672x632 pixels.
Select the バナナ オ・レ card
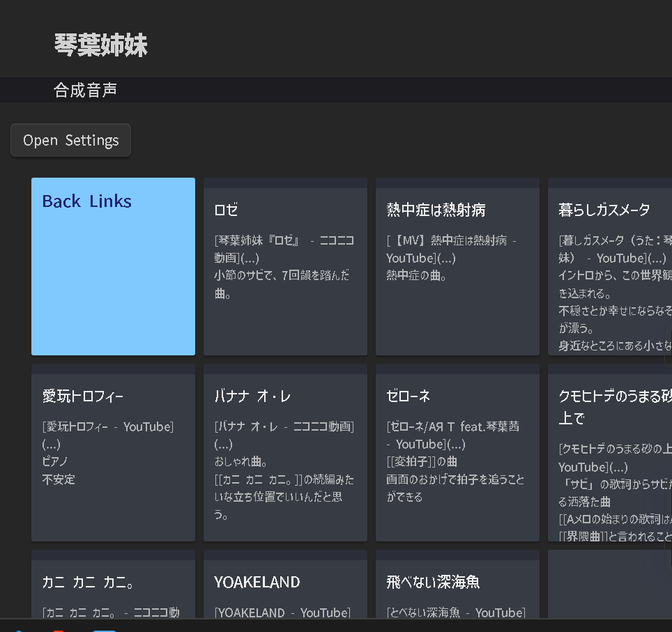(x=285, y=453)
